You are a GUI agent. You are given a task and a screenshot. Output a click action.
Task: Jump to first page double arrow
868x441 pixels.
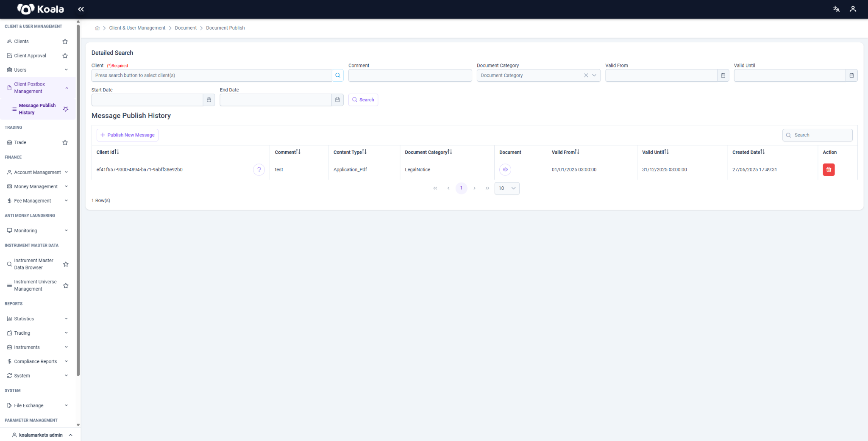point(435,188)
